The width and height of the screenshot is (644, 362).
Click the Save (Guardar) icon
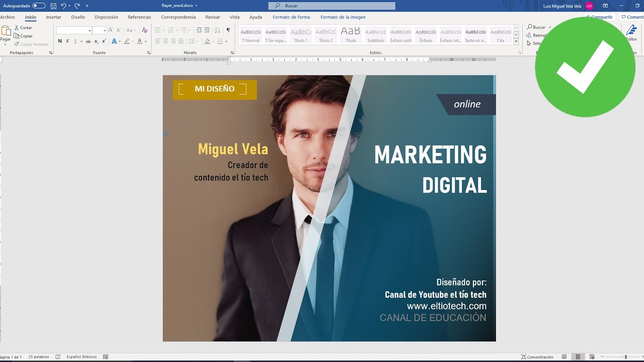[53, 6]
